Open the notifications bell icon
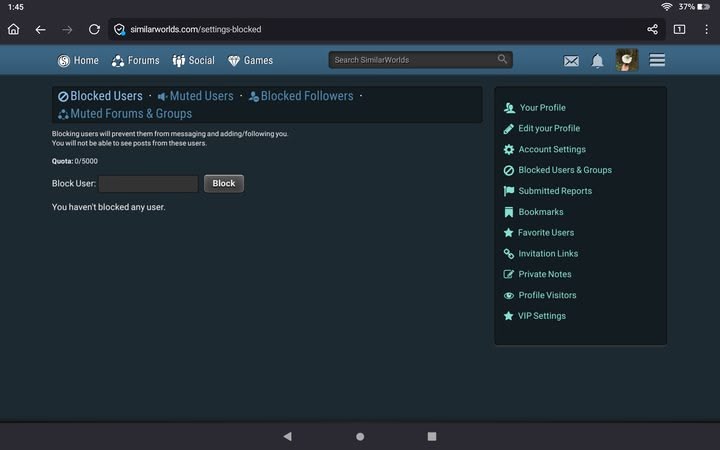 coord(597,61)
